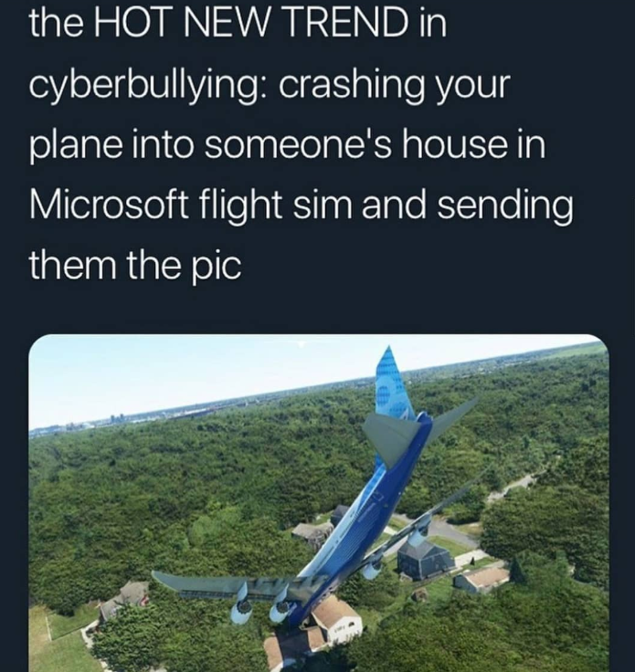635x672 pixels.
Task: Click the dark gray house beside the plane
Action: [x=425, y=559]
